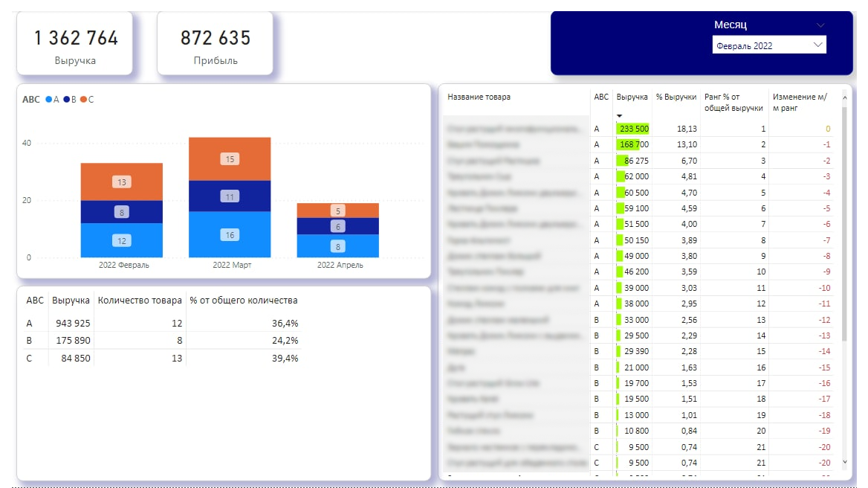Click the sort arrow under Выручка header
The width and height of the screenshot is (868, 488).
point(620,116)
